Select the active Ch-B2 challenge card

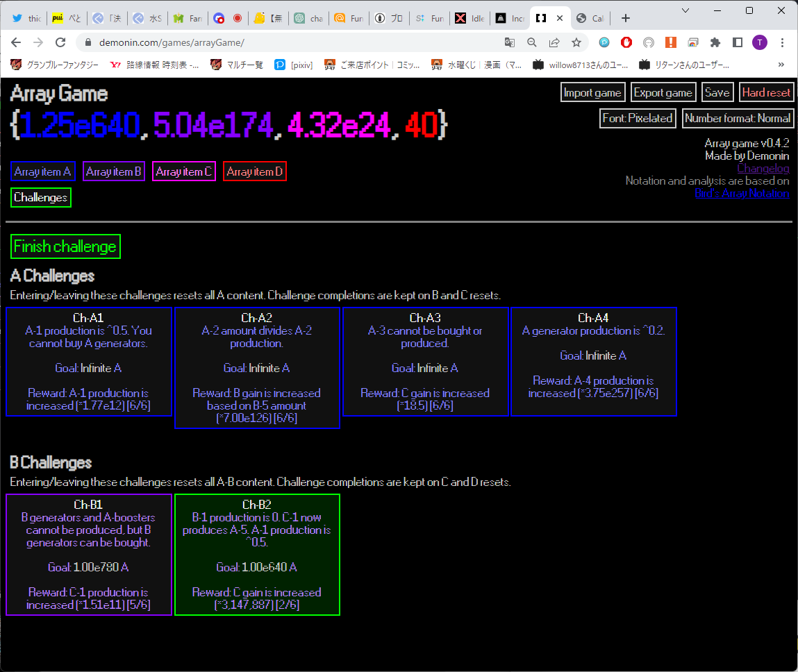(x=257, y=555)
